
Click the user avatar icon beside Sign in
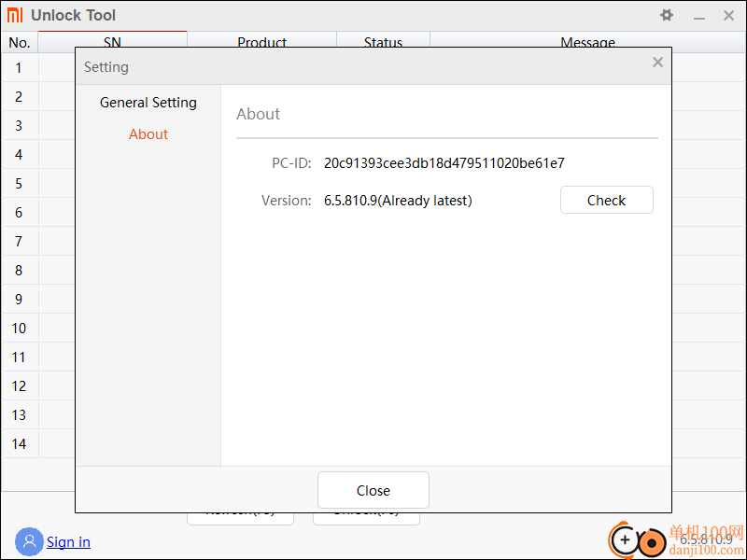pos(29,541)
